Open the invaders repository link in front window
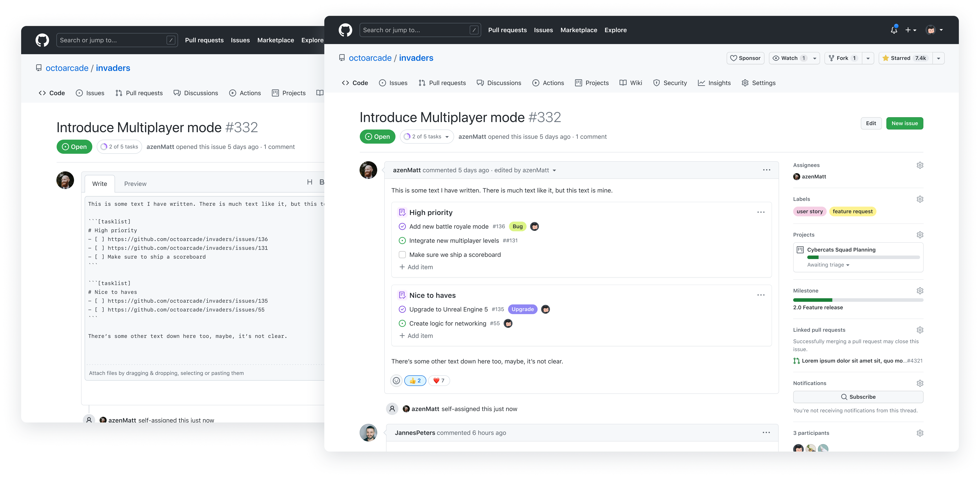 (416, 58)
